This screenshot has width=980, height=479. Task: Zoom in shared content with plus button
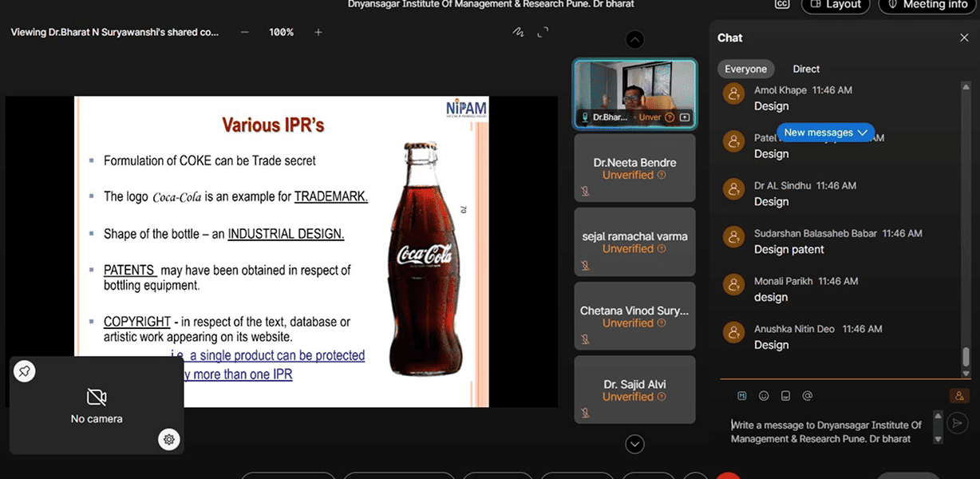pos(318,32)
